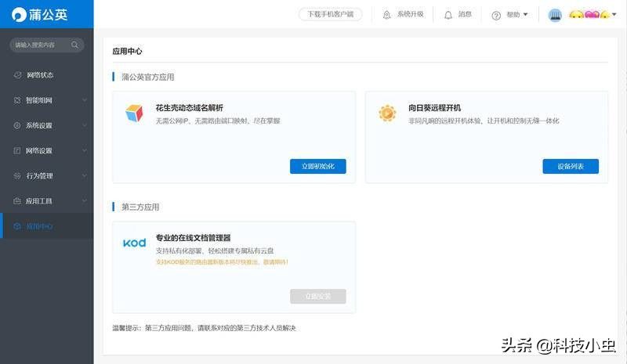Click the greyed-out 立即安装 button
This screenshot has width=627, height=364.
(318, 296)
